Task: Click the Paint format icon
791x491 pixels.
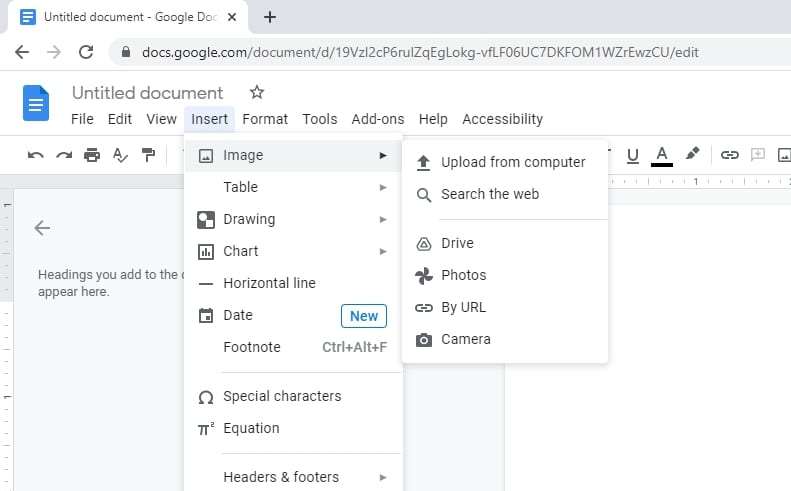Action: tap(148, 155)
